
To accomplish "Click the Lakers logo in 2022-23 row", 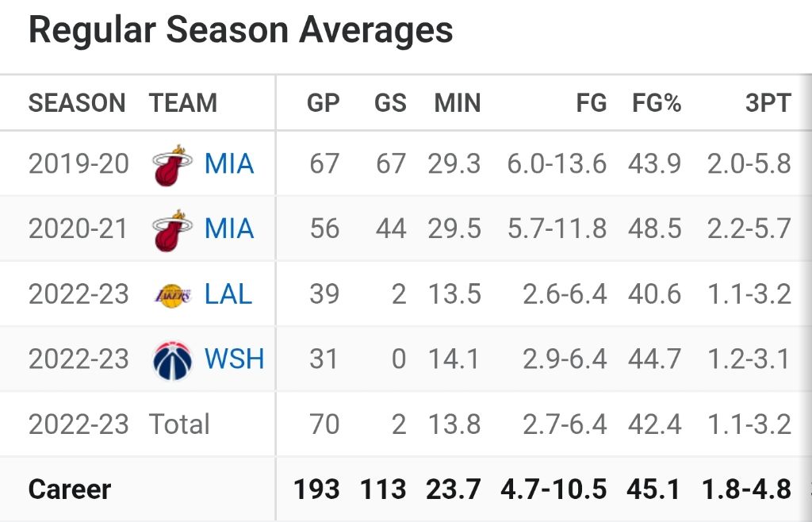I will pos(172,295).
